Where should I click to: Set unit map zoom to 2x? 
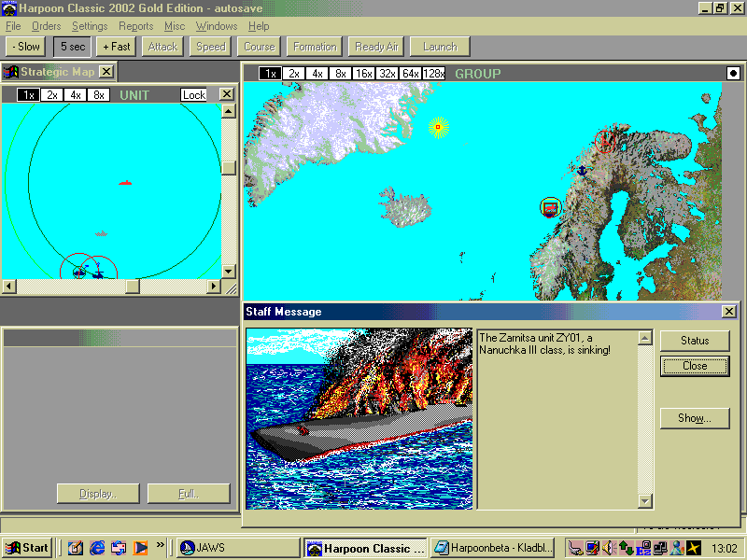pos(52,95)
